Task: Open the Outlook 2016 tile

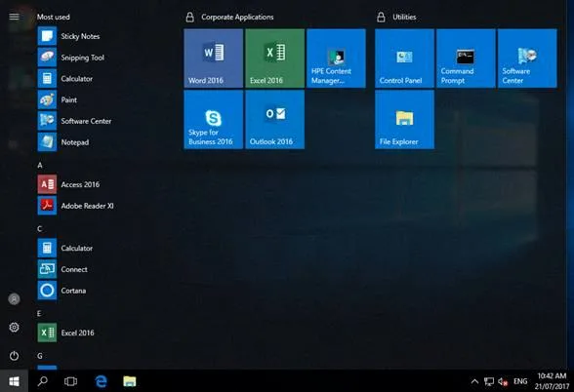Action: (275, 120)
